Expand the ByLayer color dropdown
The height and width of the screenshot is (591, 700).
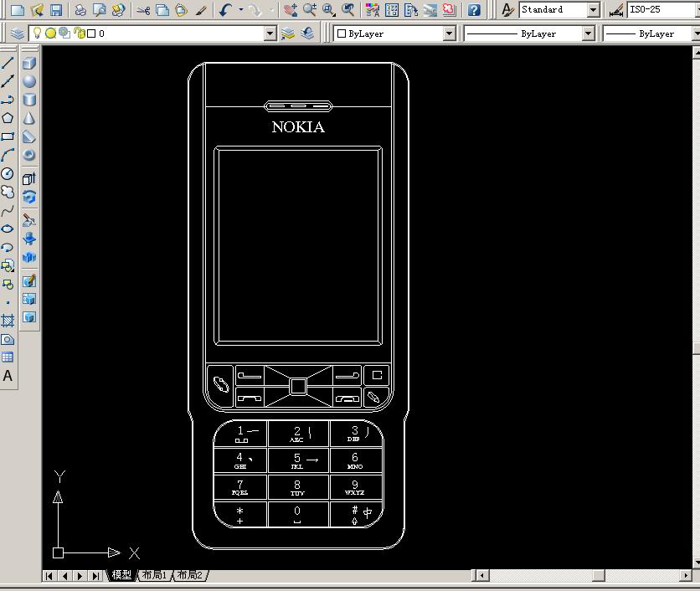coord(449,33)
